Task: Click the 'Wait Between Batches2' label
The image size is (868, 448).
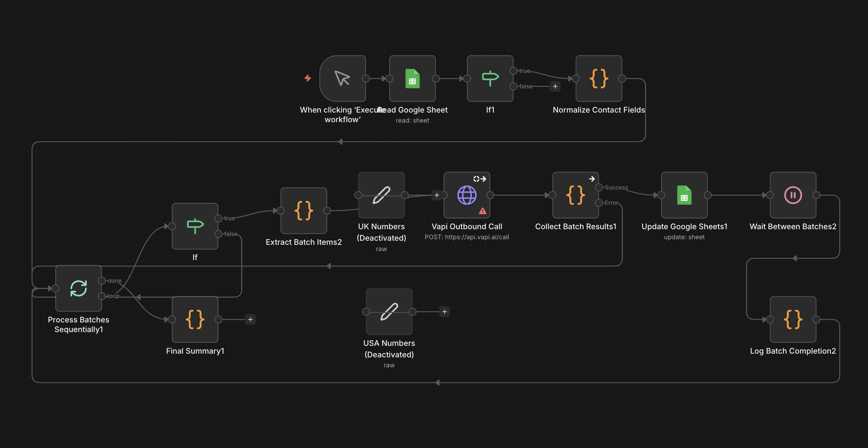Action: tap(793, 227)
